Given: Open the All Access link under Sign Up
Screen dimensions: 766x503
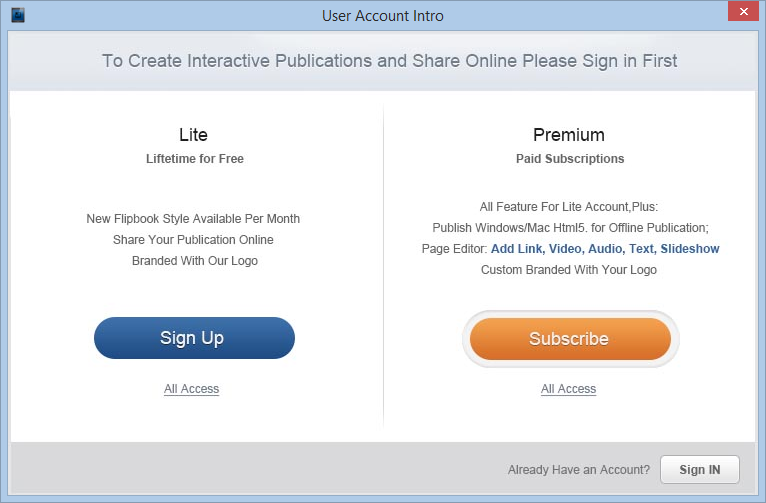Looking at the screenshot, I should point(192,389).
